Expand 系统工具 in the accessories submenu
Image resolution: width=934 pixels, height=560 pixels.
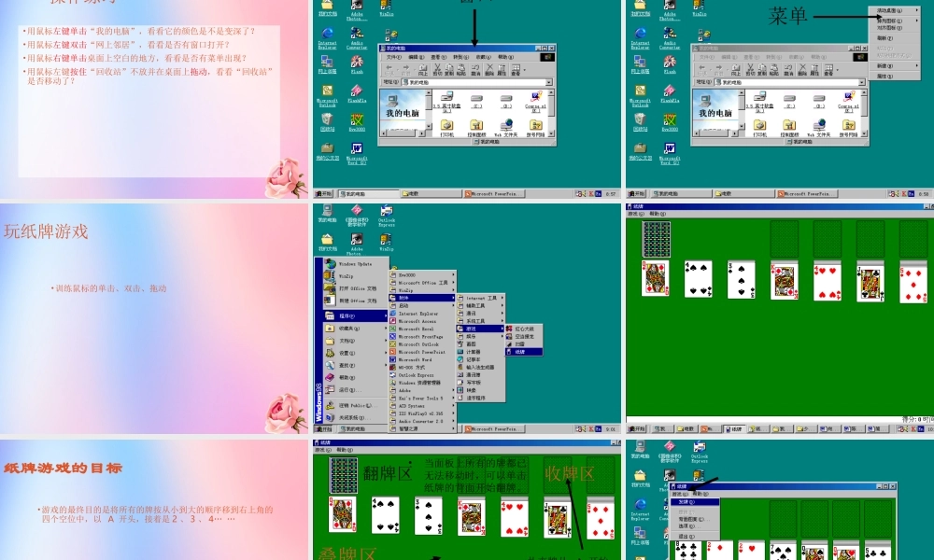click(x=480, y=321)
